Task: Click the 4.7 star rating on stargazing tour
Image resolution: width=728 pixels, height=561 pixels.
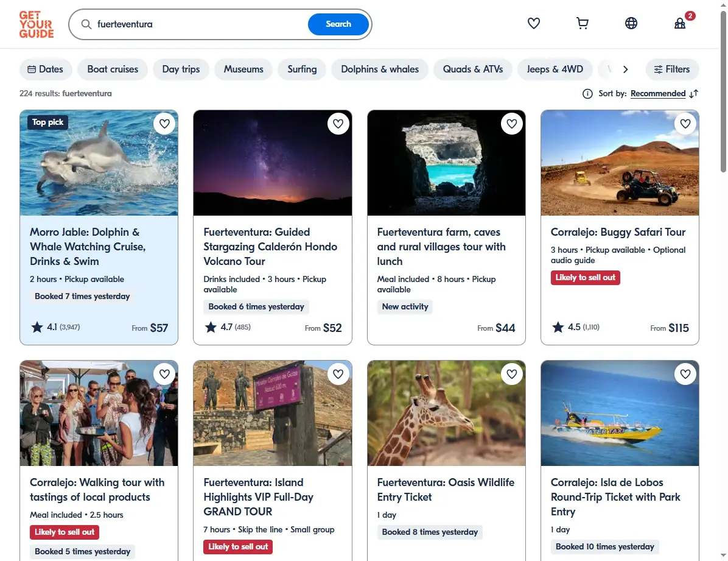Action: coord(228,327)
